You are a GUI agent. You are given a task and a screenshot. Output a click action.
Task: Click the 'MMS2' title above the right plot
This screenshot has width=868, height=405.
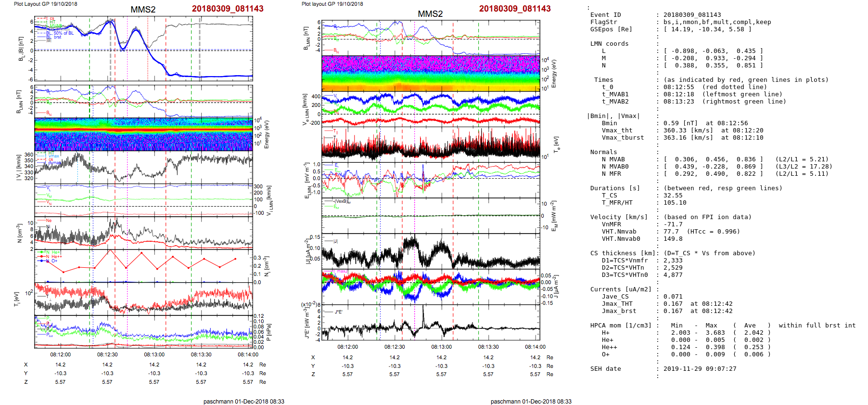point(430,14)
